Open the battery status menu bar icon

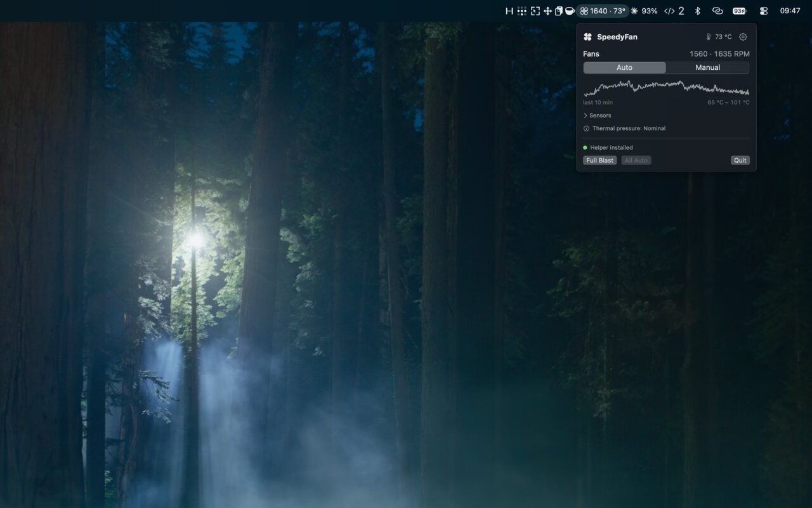pos(740,11)
